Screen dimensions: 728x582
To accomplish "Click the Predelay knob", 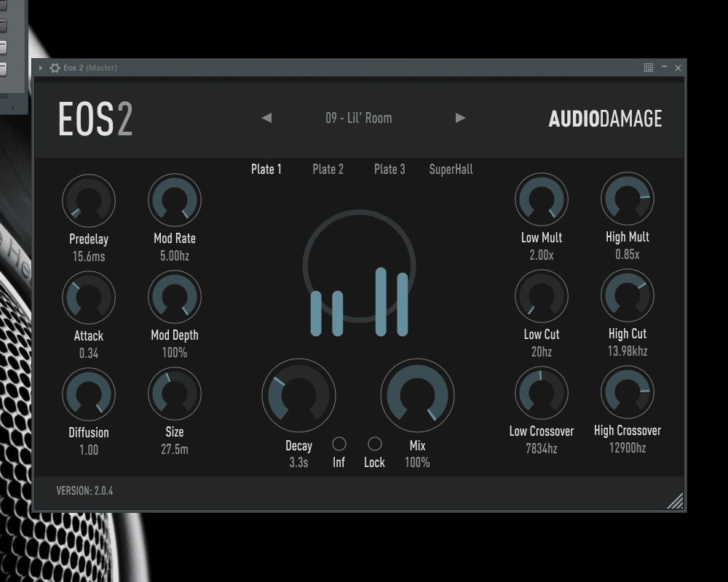I will 89,201.
